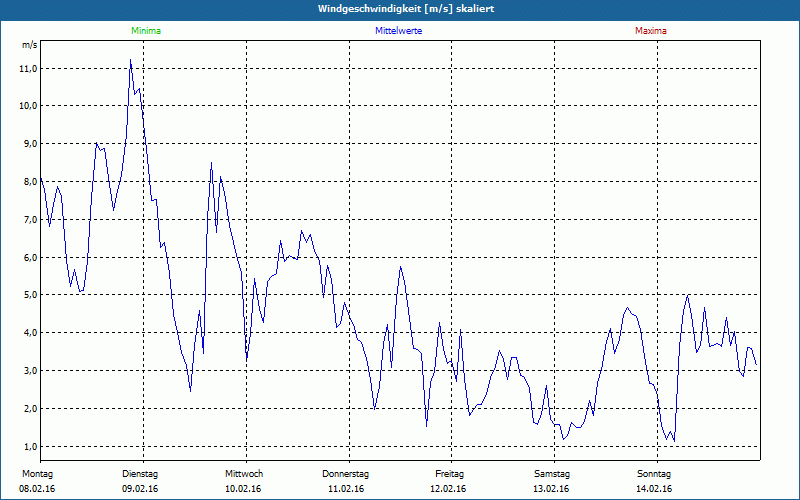The height and width of the screenshot is (500, 800).
Task: Click the 10,0 y-axis value
Action: coord(29,106)
